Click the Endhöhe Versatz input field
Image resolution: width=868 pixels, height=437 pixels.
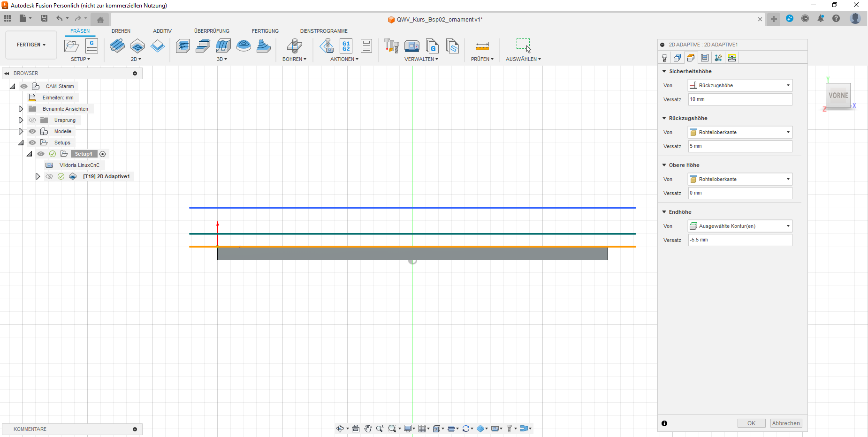740,240
